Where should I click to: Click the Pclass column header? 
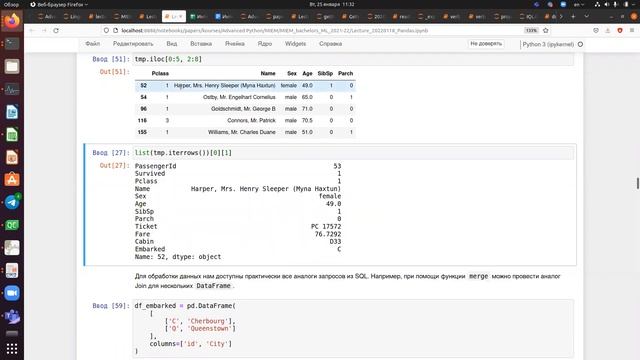tap(160, 73)
